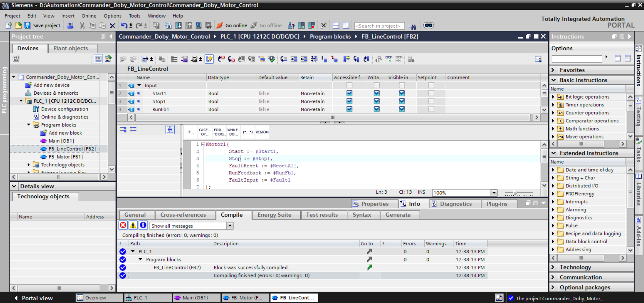Viewport: 644px width, 303px height.
Task: Open project using the folder icon
Action: [x=18, y=26]
